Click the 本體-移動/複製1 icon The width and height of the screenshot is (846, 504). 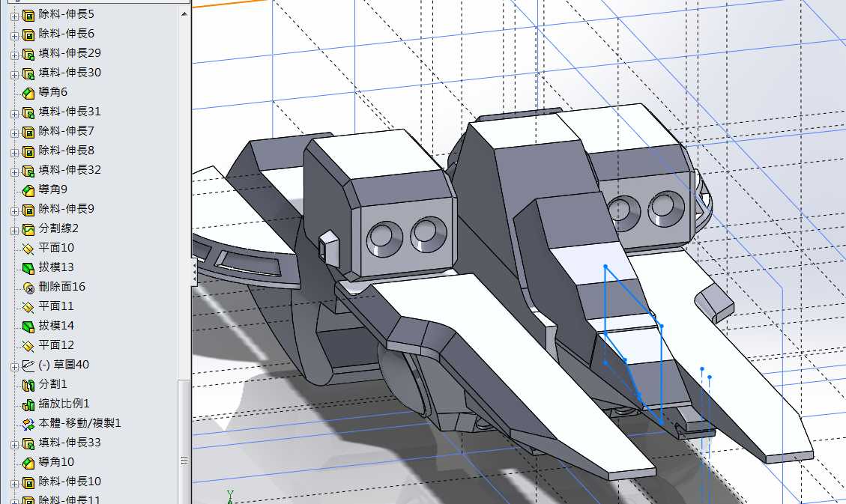(28, 424)
